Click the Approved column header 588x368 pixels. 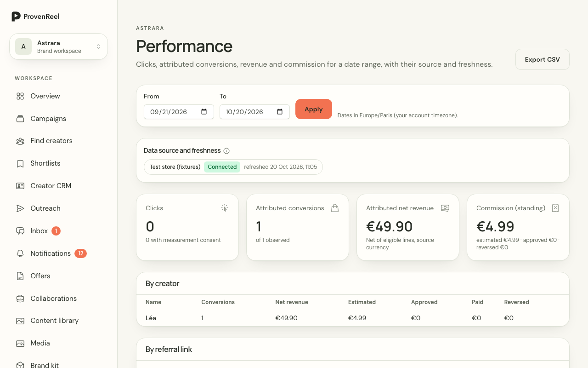pyautogui.click(x=424, y=302)
